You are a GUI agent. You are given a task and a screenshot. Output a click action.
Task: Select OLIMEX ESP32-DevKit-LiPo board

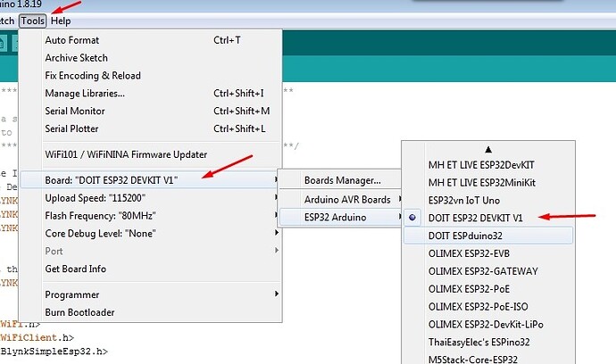[x=488, y=325]
